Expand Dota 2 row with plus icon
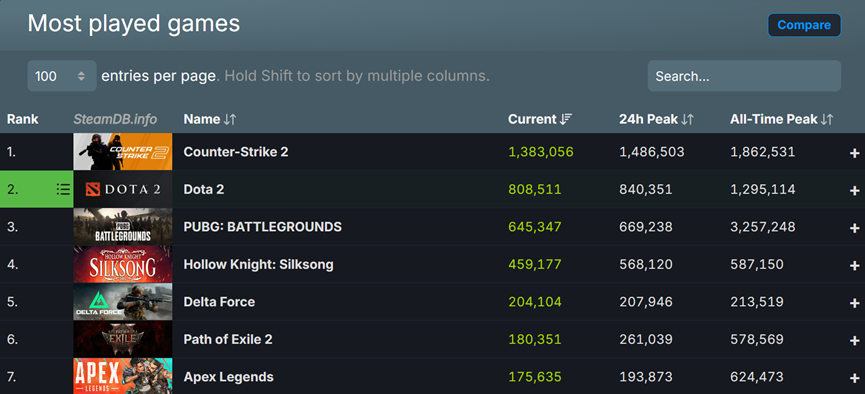Screen dimensions: 865x394 tap(854, 190)
